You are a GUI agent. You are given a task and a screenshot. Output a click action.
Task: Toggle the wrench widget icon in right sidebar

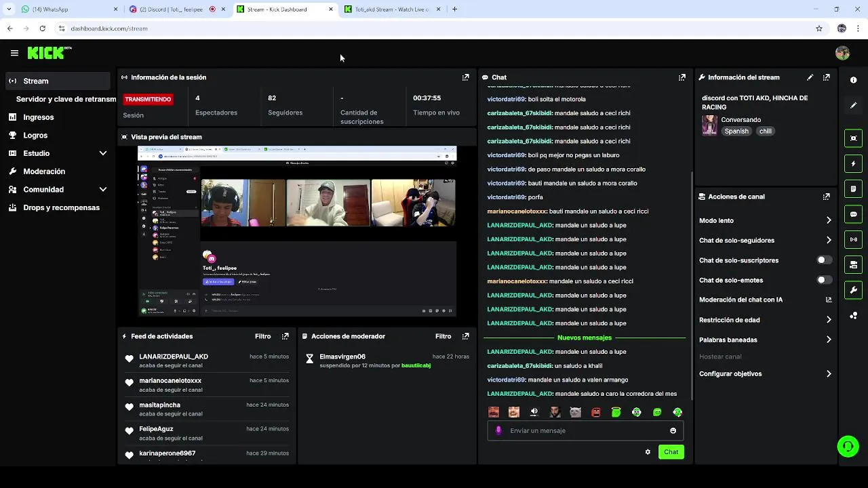click(x=853, y=290)
